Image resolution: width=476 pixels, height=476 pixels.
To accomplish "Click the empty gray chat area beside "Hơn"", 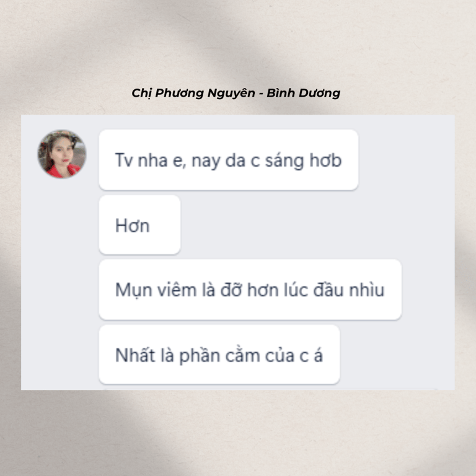I will 315,225.
